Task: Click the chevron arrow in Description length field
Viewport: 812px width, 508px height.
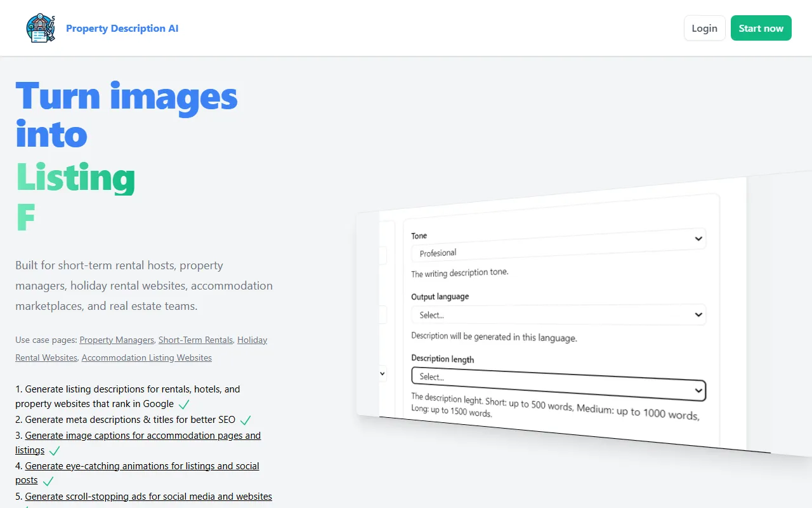Action: tap(698, 390)
